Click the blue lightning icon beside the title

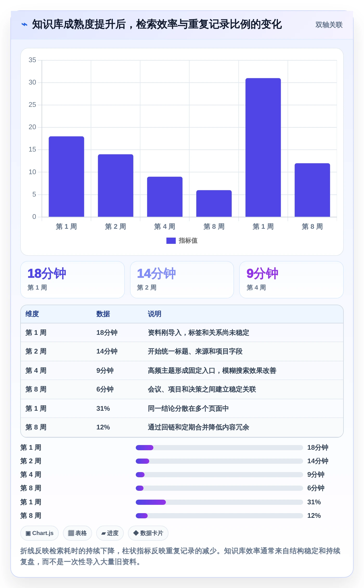[24, 25]
